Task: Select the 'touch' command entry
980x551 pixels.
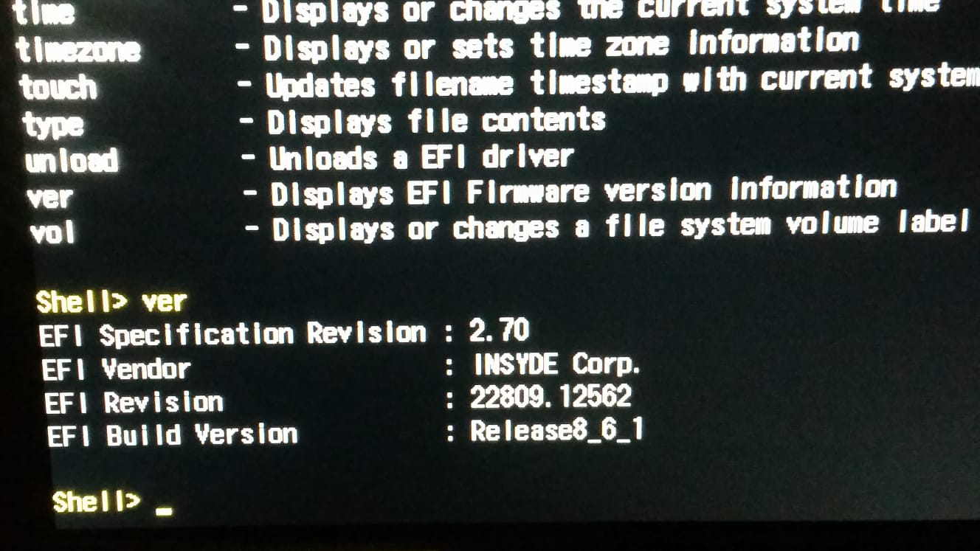Action: [58, 88]
